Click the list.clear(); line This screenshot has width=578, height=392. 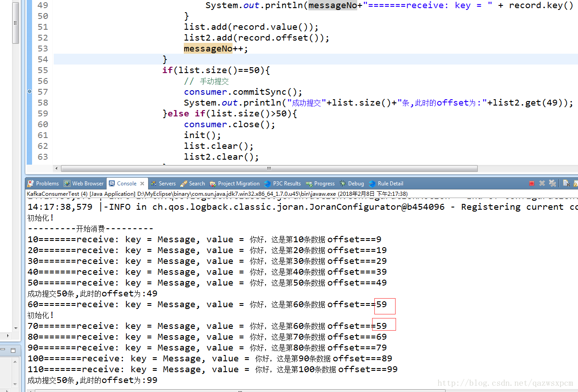(219, 146)
